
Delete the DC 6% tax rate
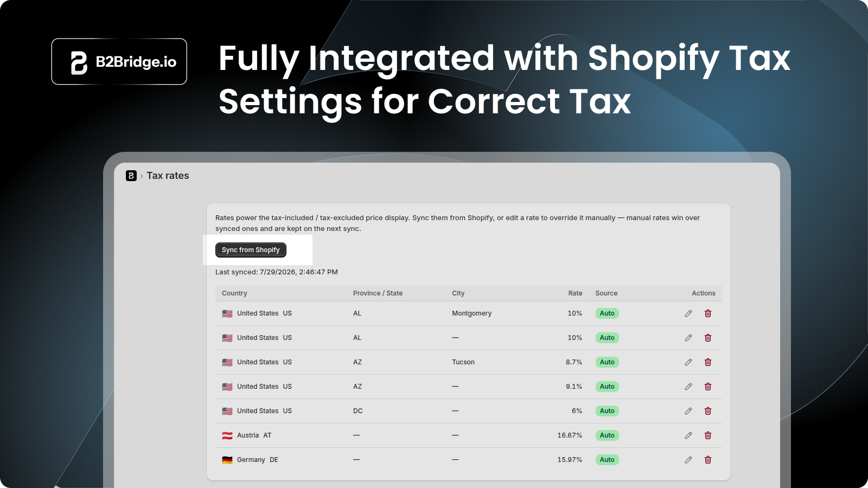click(708, 411)
